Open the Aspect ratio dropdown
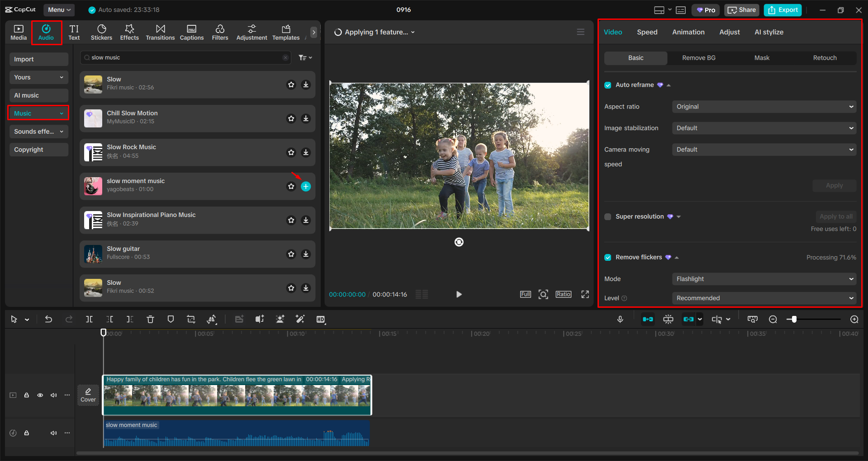This screenshot has height=461, width=868. pyautogui.click(x=764, y=107)
